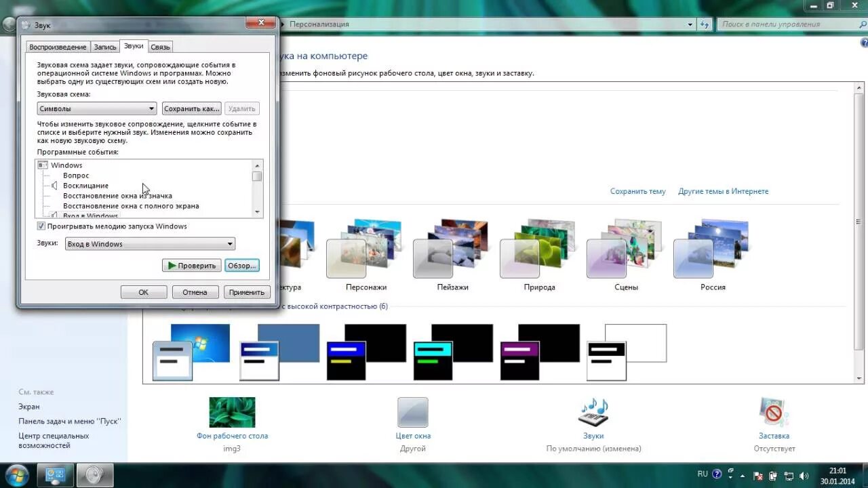Select the Звуки tab in Sound dialog
Image resolution: width=868 pixels, height=488 pixels.
[x=134, y=45]
